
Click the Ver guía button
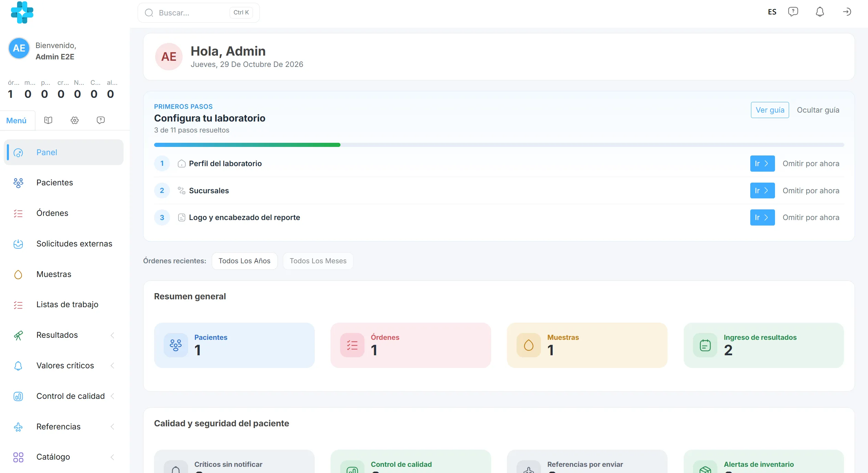tap(770, 110)
